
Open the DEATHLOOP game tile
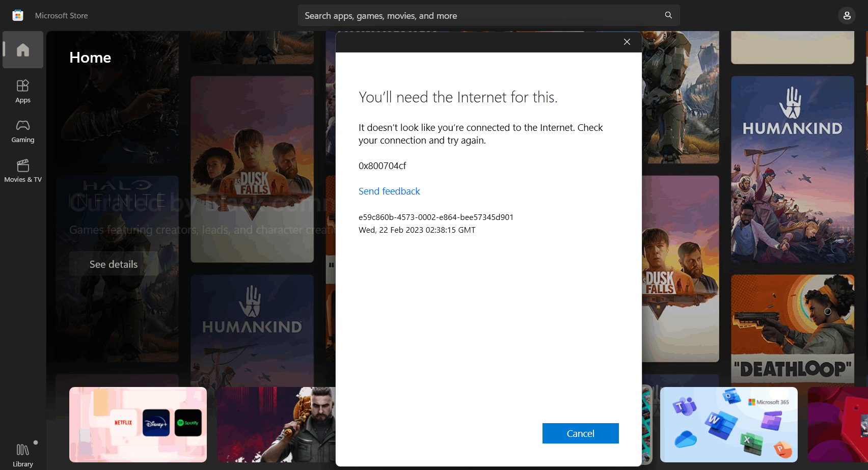tap(793, 330)
